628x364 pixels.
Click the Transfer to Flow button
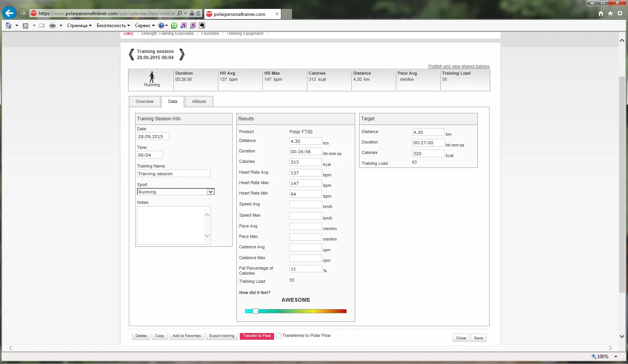point(257,336)
